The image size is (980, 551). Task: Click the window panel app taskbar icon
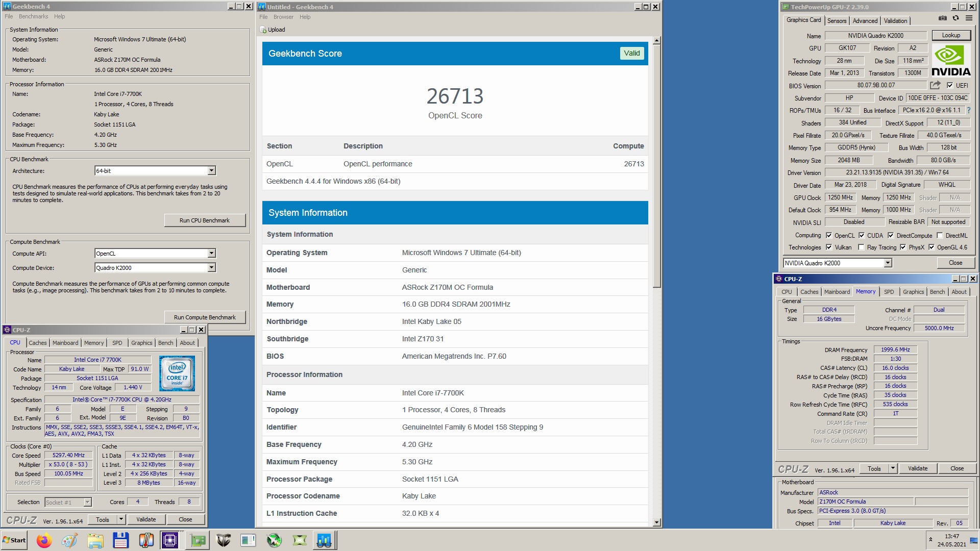click(248, 540)
